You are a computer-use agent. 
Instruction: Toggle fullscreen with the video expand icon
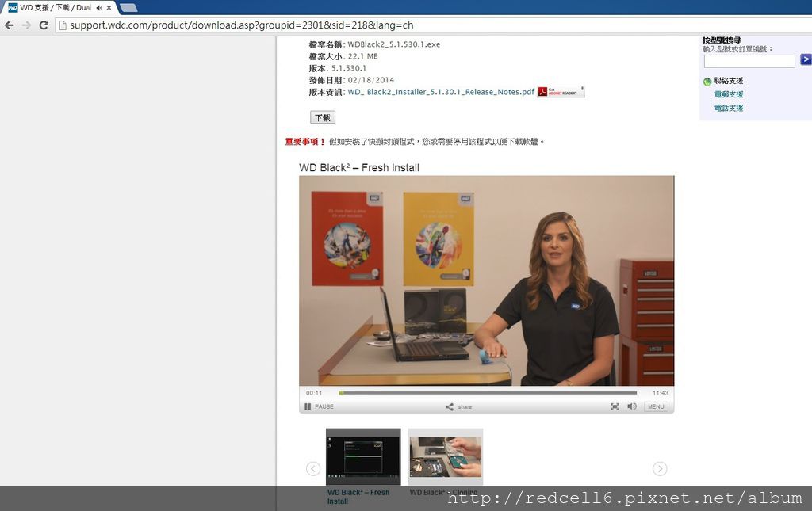click(x=615, y=406)
